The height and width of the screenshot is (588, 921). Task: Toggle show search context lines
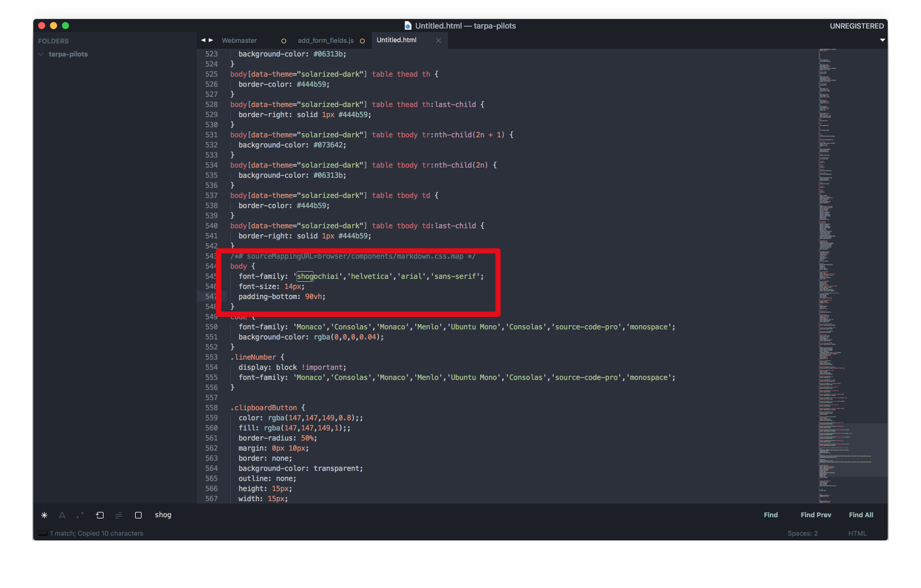coord(118,515)
